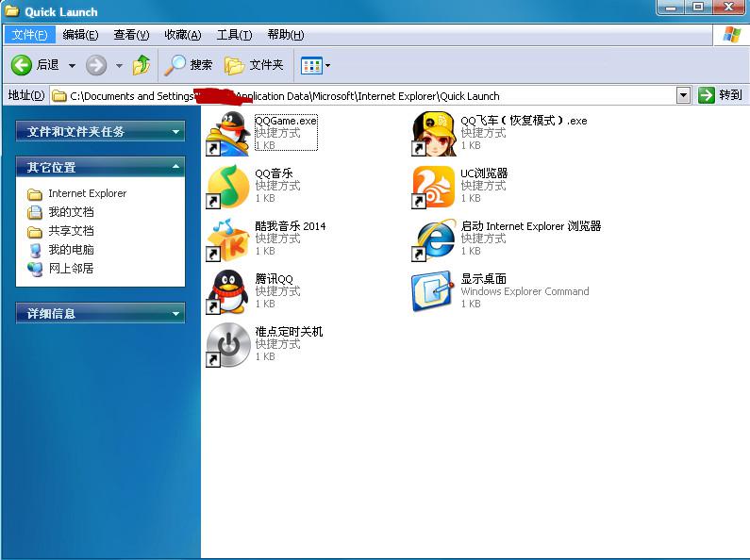Select the 酷我音乐 2014 shortcut icon
This screenshot has width=750, height=560.
[228, 239]
